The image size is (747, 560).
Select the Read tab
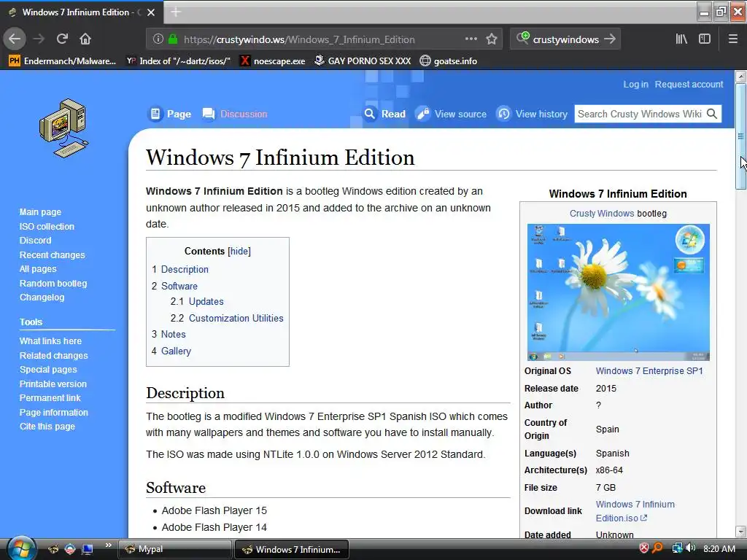[x=384, y=114]
